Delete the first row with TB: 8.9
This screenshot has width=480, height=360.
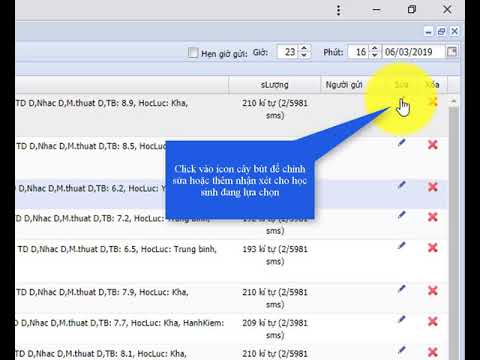[x=433, y=101]
